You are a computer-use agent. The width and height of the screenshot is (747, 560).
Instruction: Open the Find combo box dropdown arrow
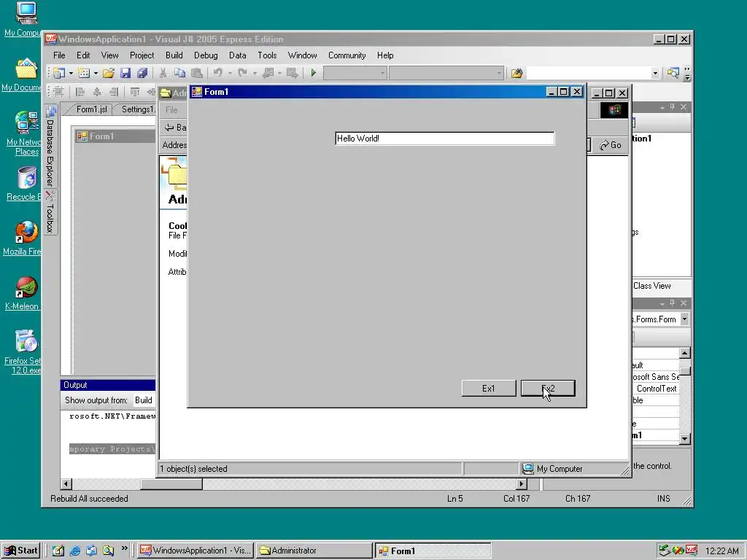(655, 73)
